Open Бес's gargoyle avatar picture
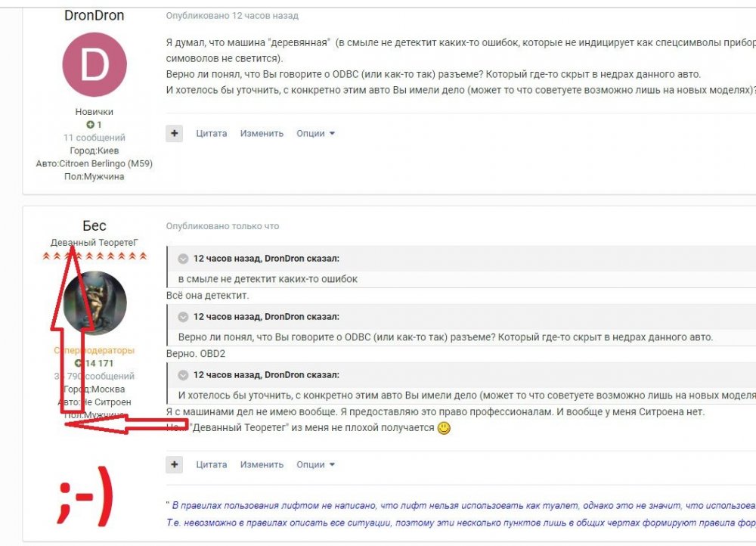Viewport: 756px width, 546px height. point(95,303)
